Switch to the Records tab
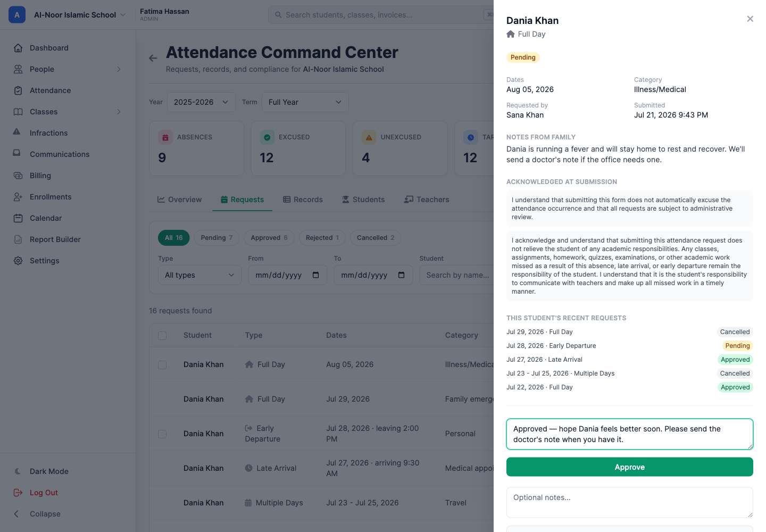766x532 pixels. click(303, 199)
